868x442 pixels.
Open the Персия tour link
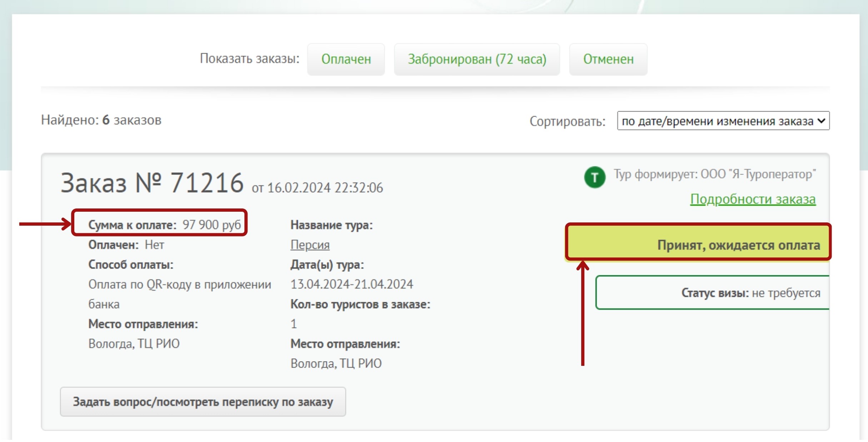310,245
